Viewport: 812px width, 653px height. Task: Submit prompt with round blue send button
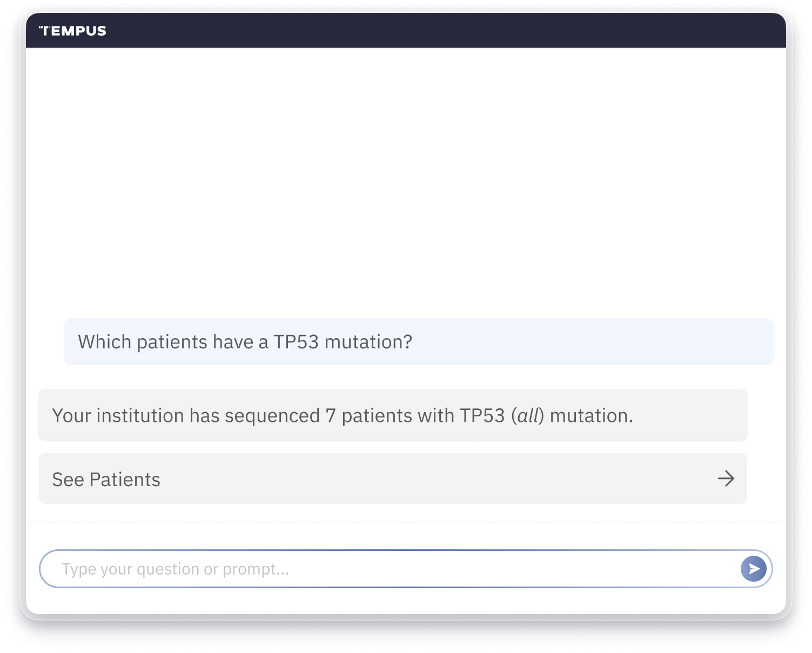pos(754,569)
